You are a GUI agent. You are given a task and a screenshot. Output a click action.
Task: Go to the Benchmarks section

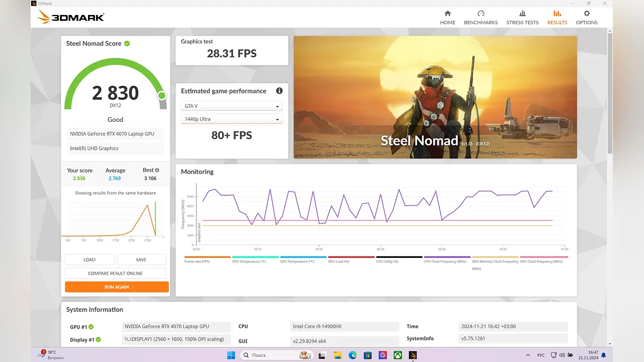pos(480,17)
